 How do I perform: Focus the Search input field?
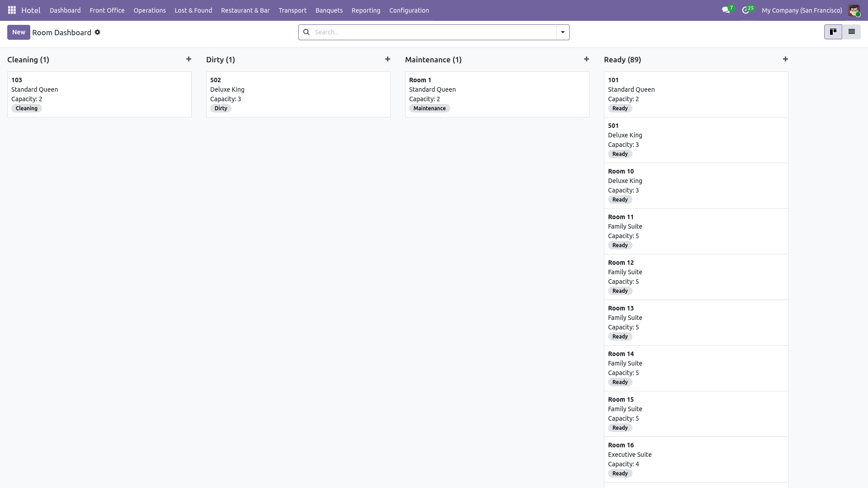coord(434,32)
